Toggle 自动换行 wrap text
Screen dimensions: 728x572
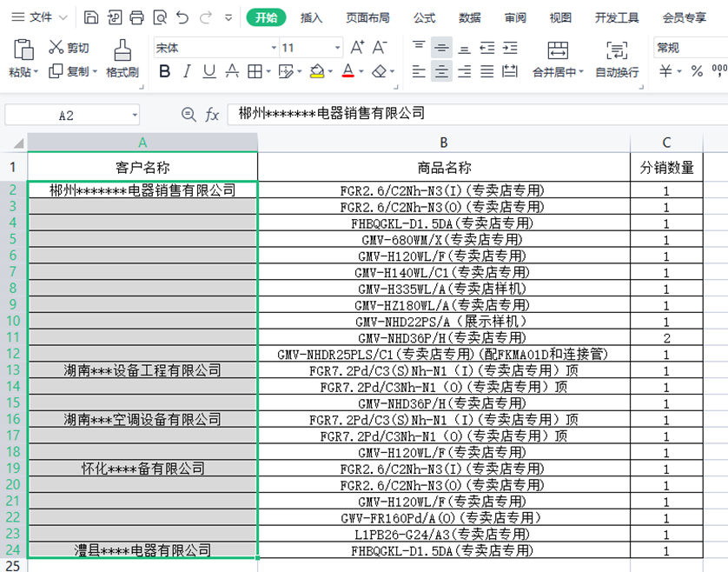pos(617,58)
